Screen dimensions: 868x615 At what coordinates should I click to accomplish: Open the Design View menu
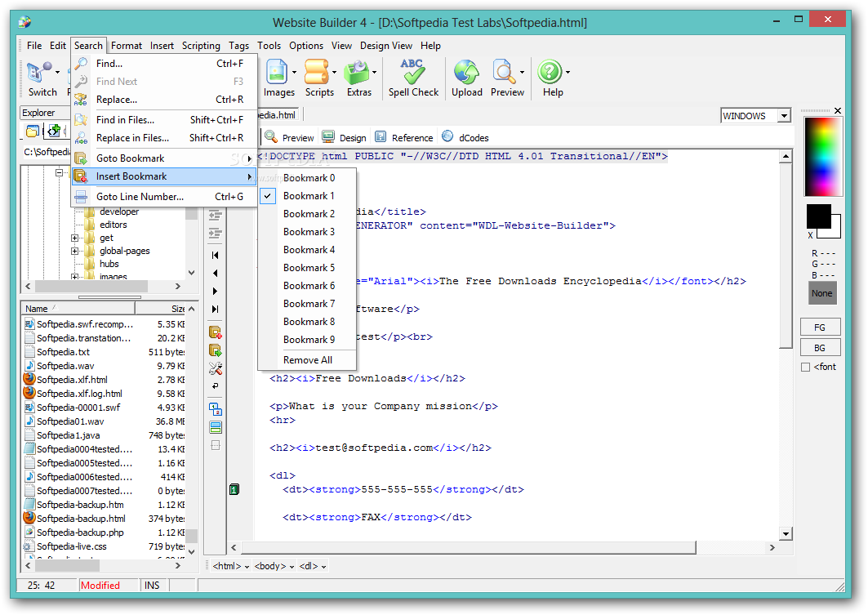pyautogui.click(x=386, y=46)
